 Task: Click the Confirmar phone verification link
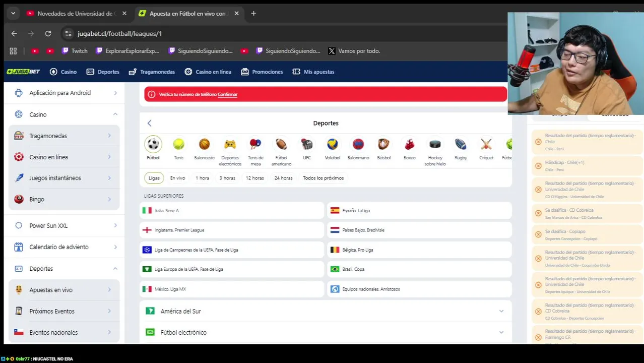227,94
